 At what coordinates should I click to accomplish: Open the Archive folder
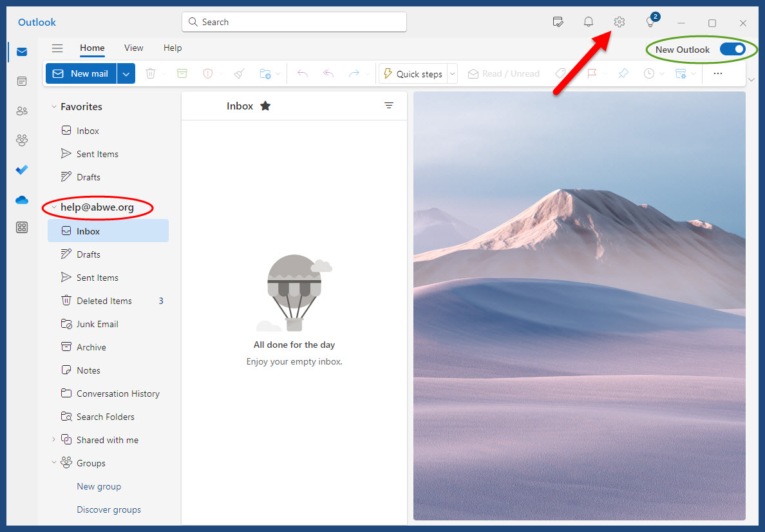(x=108, y=347)
